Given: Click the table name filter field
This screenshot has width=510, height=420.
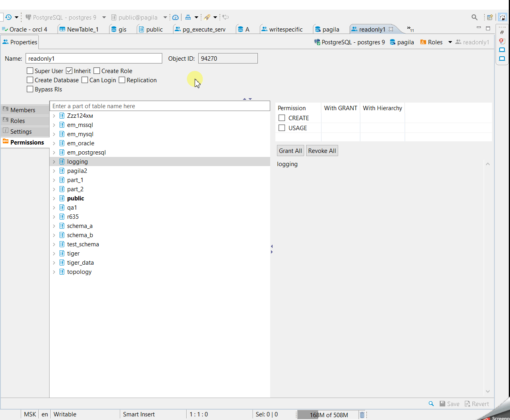Looking at the screenshot, I should (160, 106).
